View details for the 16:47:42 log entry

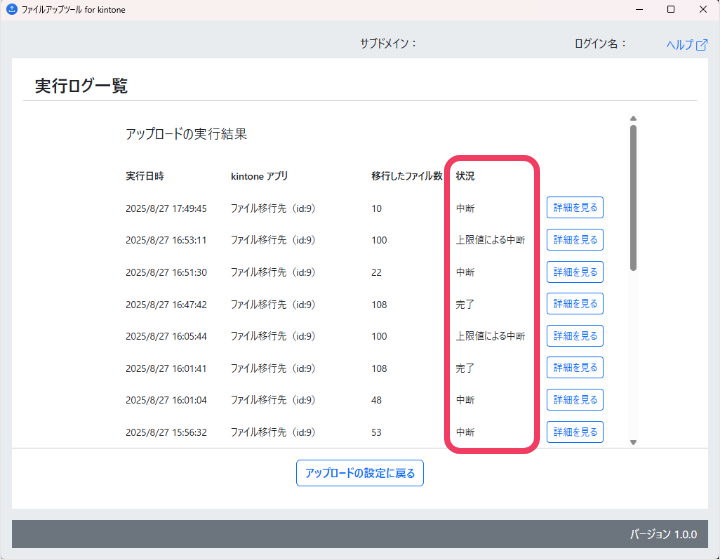click(575, 303)
